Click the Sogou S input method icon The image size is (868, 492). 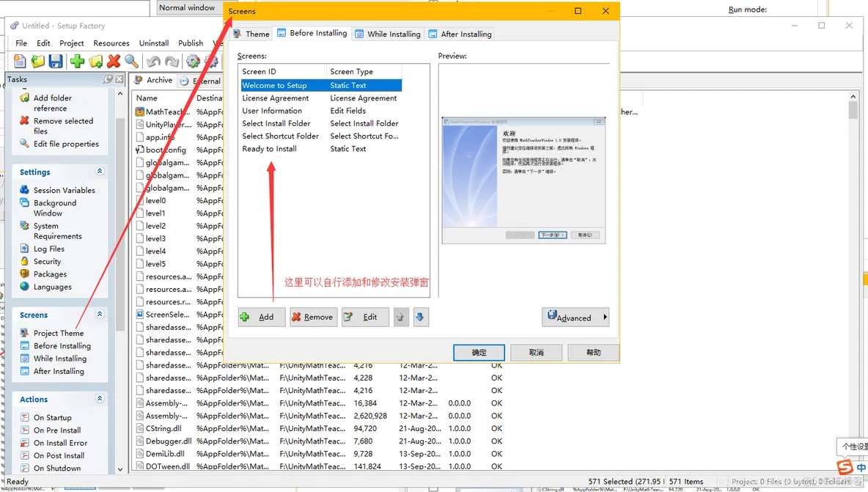pos(845,466)
